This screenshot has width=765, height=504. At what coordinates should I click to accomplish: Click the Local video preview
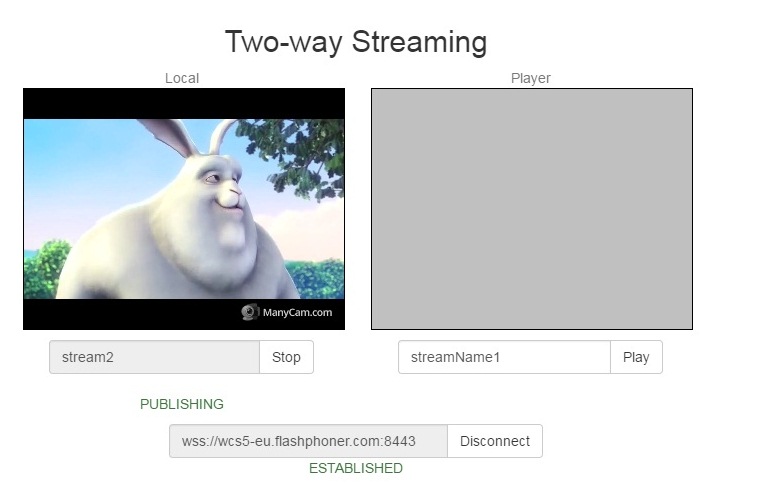click(183, 209)
